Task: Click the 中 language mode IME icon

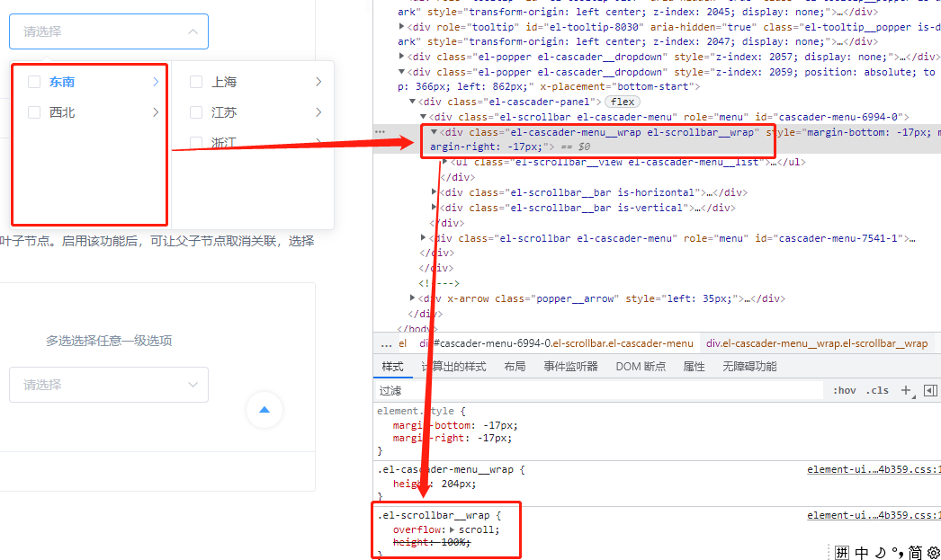Action: pos(860,552)
